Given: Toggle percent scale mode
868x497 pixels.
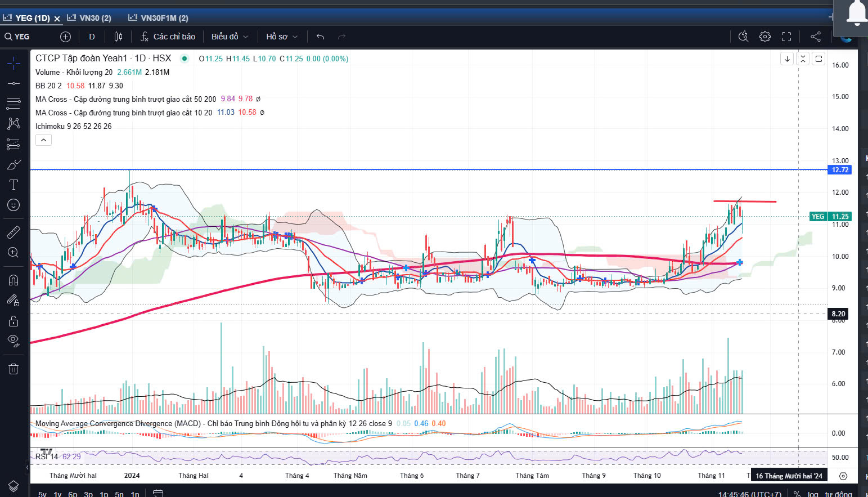Looking at the screenshot, I should [797, 494].
